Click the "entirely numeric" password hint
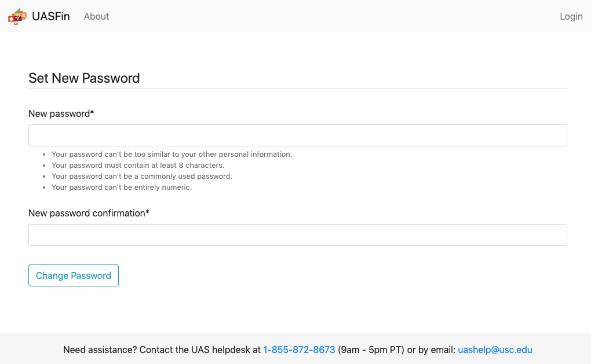 point(121,187)
